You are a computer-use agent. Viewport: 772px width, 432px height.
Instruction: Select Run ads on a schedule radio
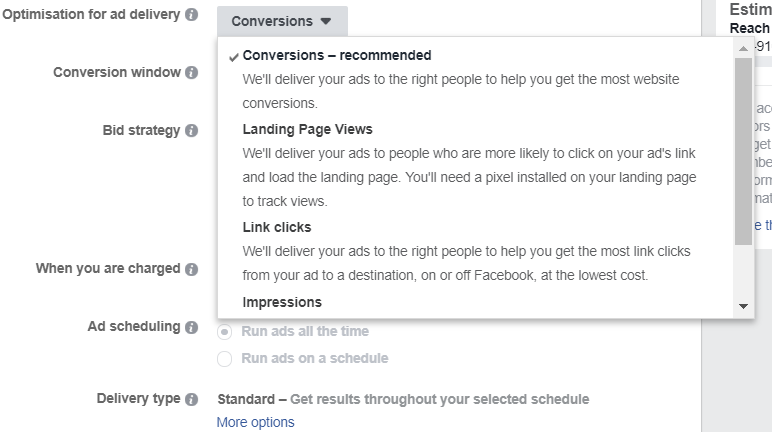point(224,358)
